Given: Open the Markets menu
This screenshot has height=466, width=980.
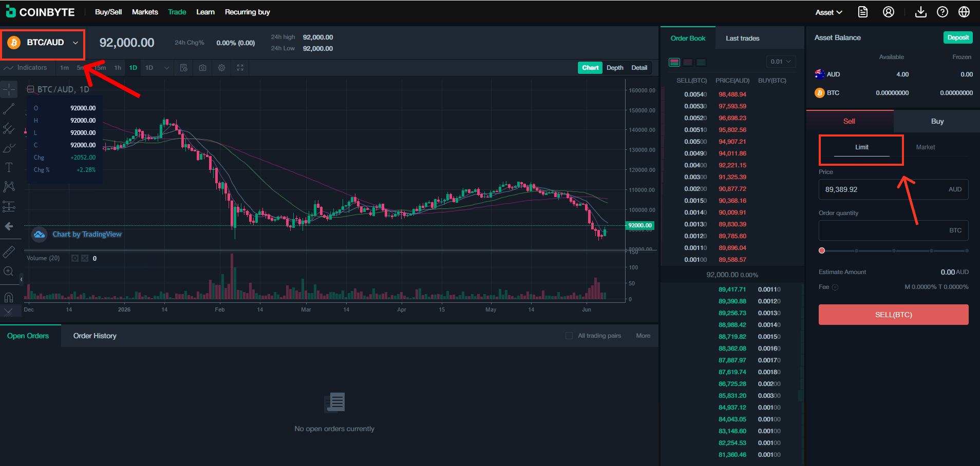Looking at the screenshot, I should pyautogui.click(x=145, y=12).
